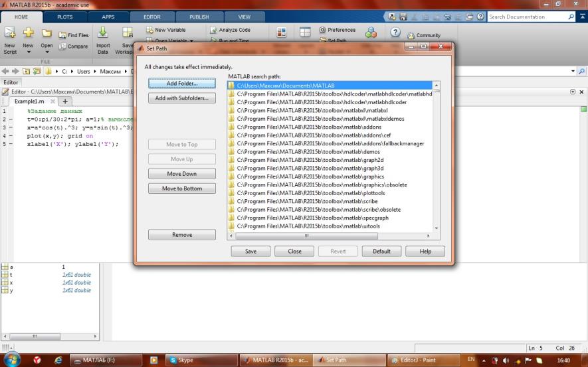Select path C:\Users\Максим\Documents\MATLAB
The width and height of the screenshot is (588, 367).
tap(330, 86)
